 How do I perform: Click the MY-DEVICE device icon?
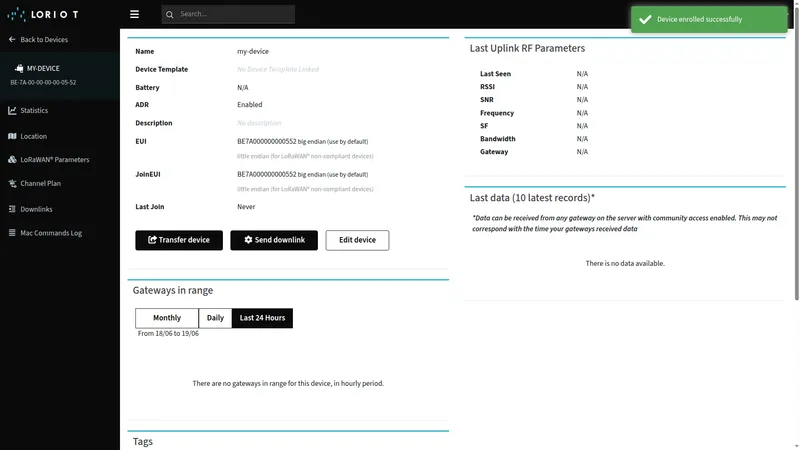[x=19, y=68]
